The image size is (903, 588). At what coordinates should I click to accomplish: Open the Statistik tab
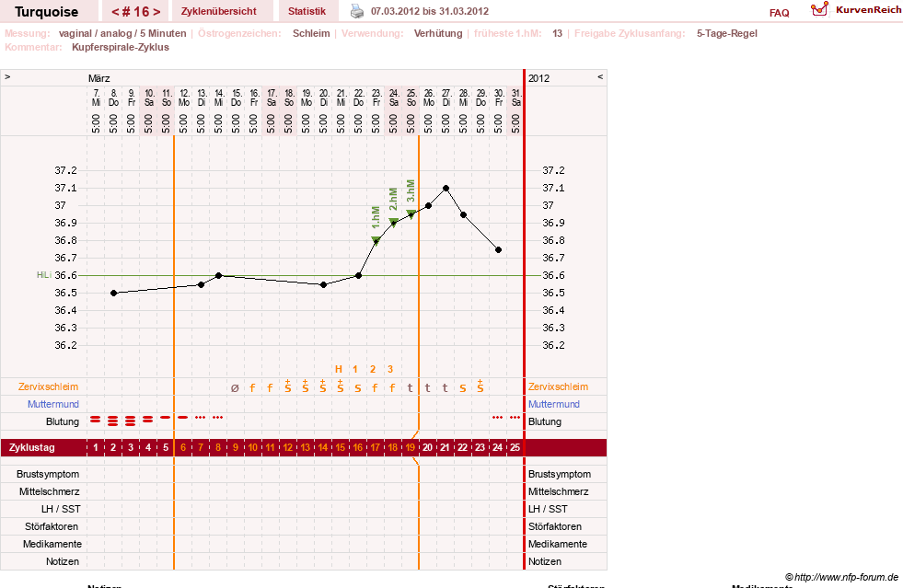(307, 12)
